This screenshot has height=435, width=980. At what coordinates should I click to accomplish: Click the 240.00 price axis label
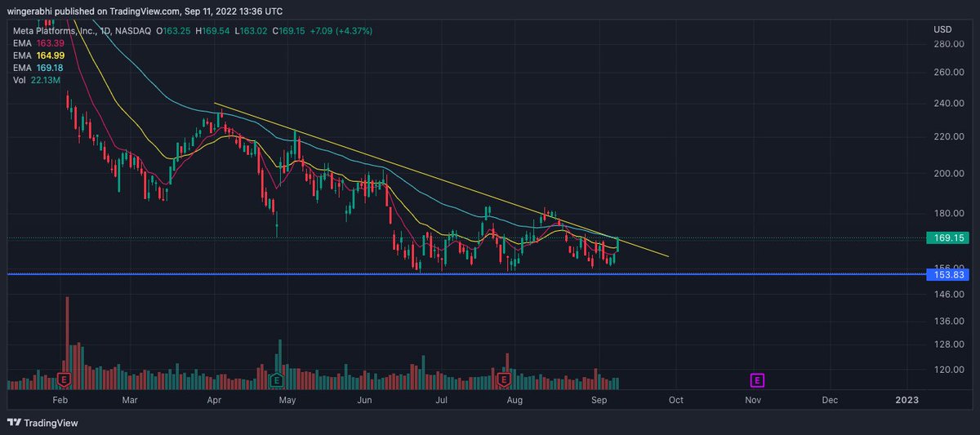pos(947,103)
